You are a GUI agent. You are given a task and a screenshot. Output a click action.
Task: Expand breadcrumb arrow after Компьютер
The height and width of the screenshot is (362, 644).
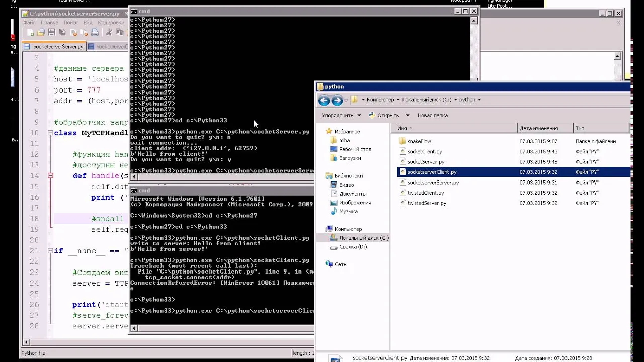point(398,100)
